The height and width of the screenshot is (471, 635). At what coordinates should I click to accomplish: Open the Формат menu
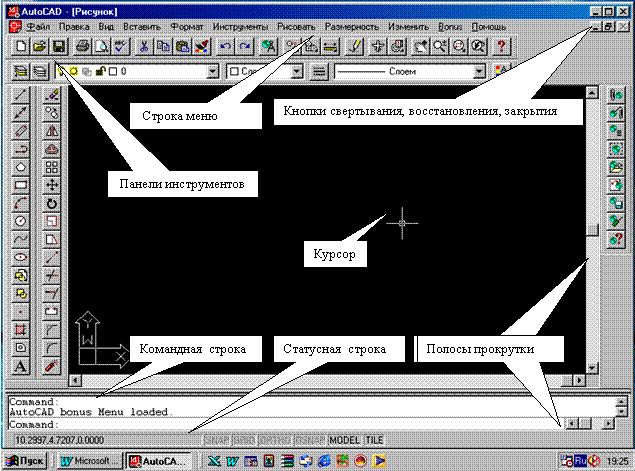(187, 27)
